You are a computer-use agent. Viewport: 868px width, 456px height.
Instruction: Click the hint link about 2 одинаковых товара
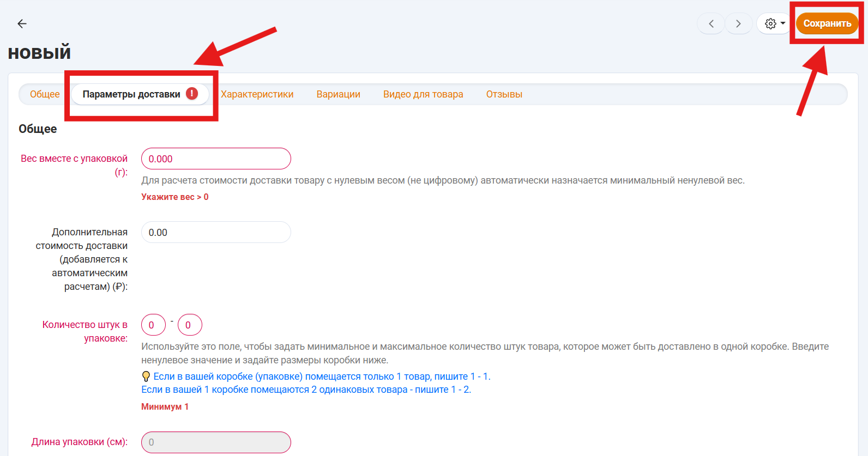[306, 390]
